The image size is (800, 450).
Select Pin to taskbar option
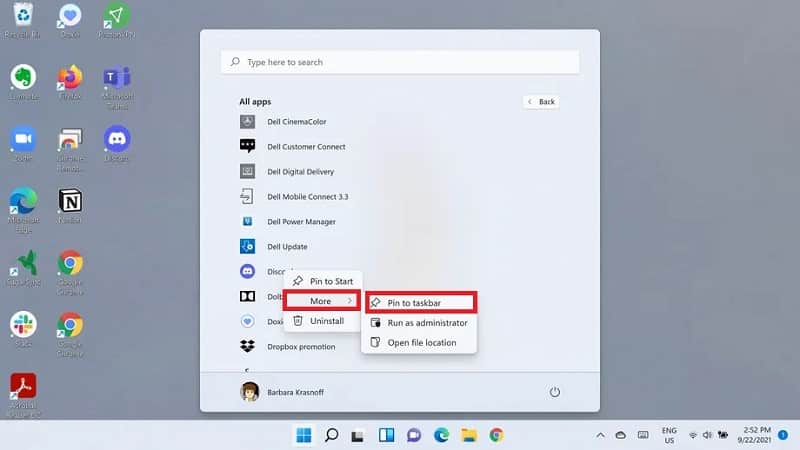click(x=421, y=303)
